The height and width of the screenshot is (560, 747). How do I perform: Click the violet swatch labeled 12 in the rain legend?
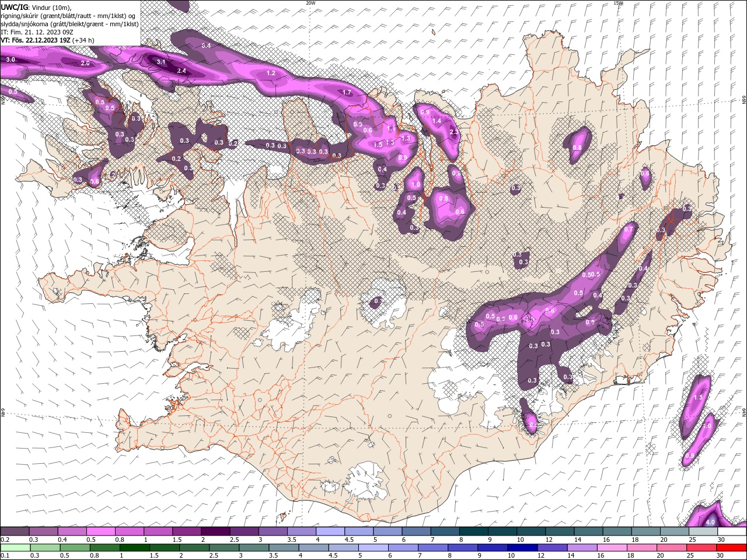tap(553, 548)
